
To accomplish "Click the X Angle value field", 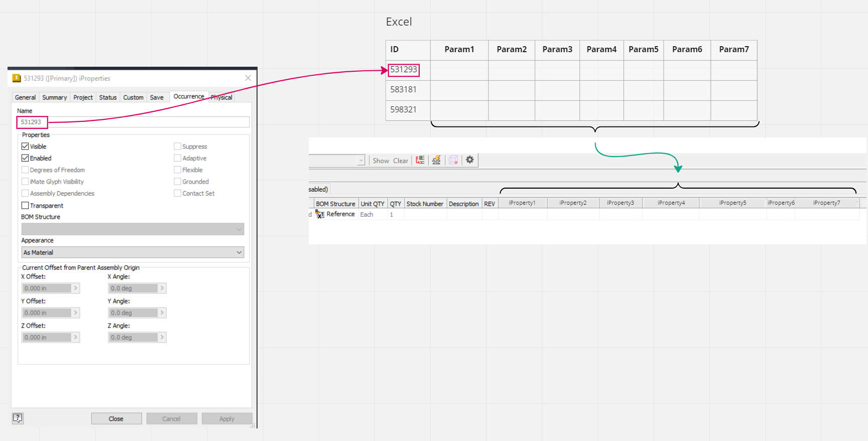I will click(133, 288).
